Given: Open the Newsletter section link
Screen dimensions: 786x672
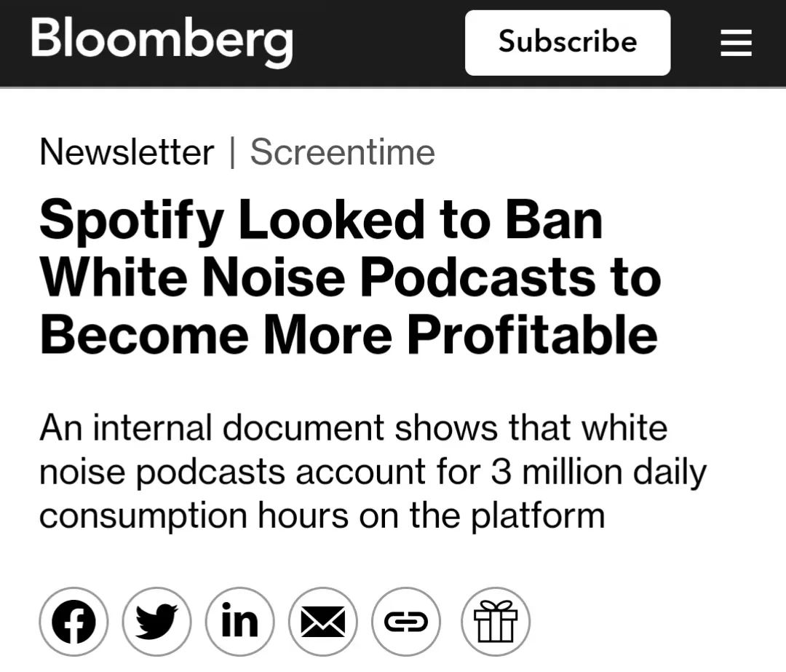Looking at the screenshot, I should click(127, 152).
